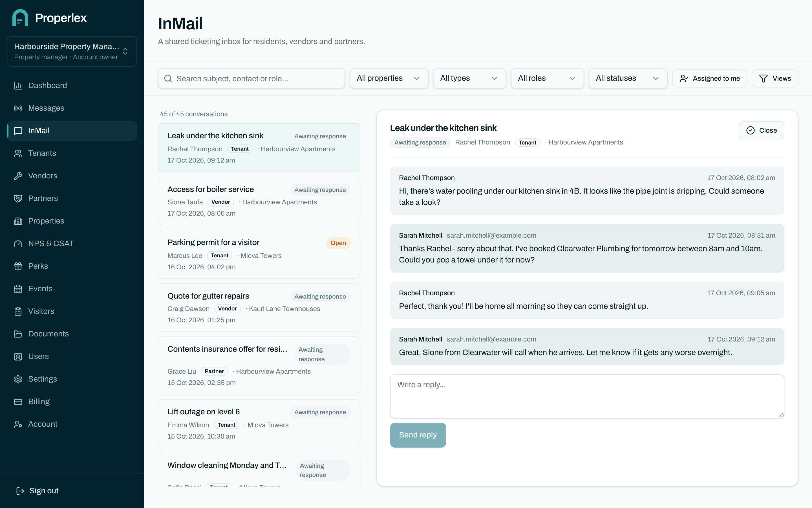
Task: Click the Sign out arrow icon
Action: [x=20, y=491]
